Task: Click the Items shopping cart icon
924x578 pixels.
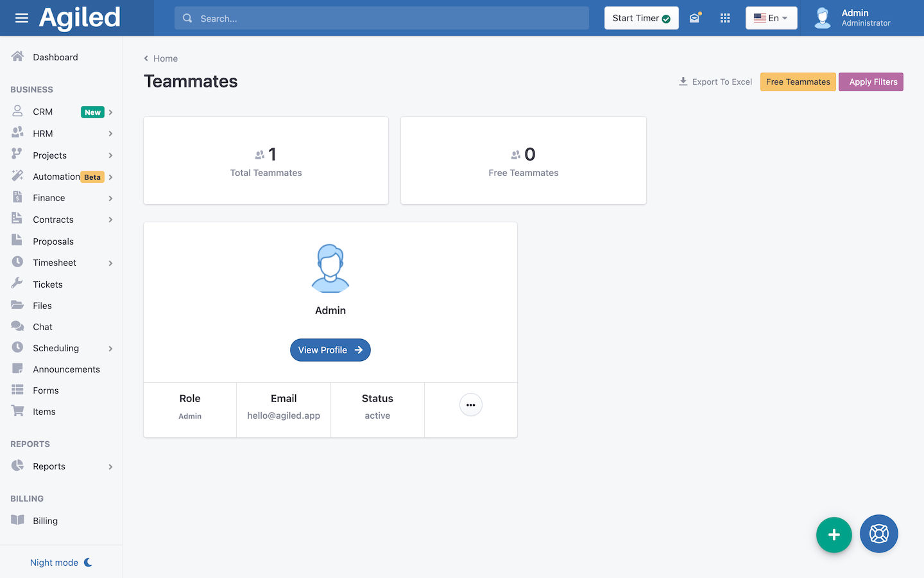Action: click(x=17, y=411)
